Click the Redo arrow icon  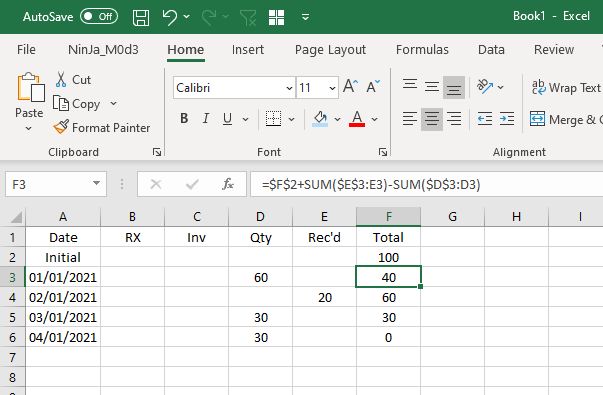coord(209,17)
